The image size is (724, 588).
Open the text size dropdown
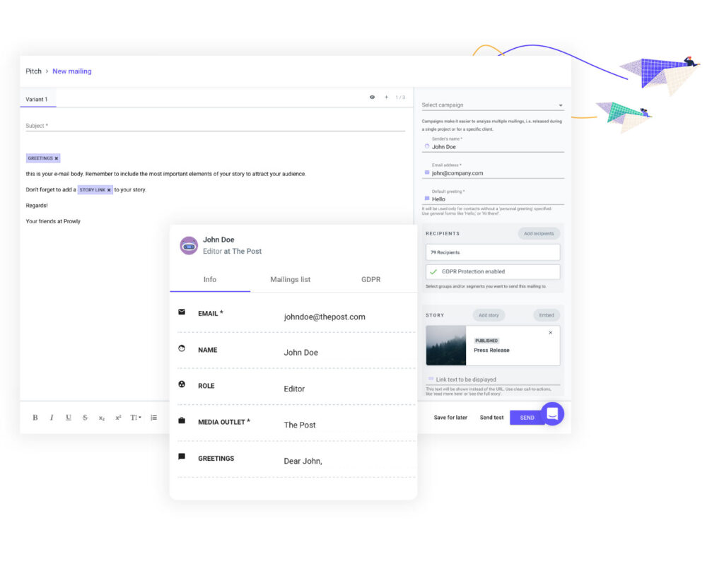click(x=136, y=418)
